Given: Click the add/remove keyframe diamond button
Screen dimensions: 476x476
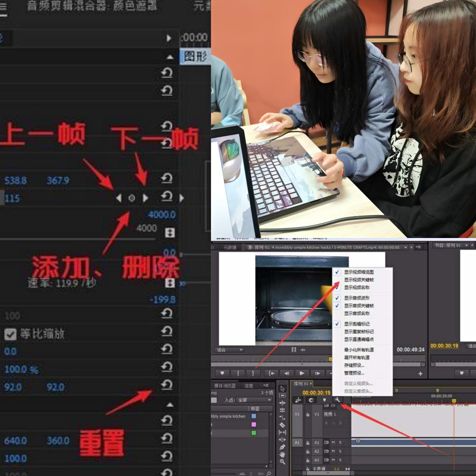Looking at the screenshot, I should (x=132, y=198).
